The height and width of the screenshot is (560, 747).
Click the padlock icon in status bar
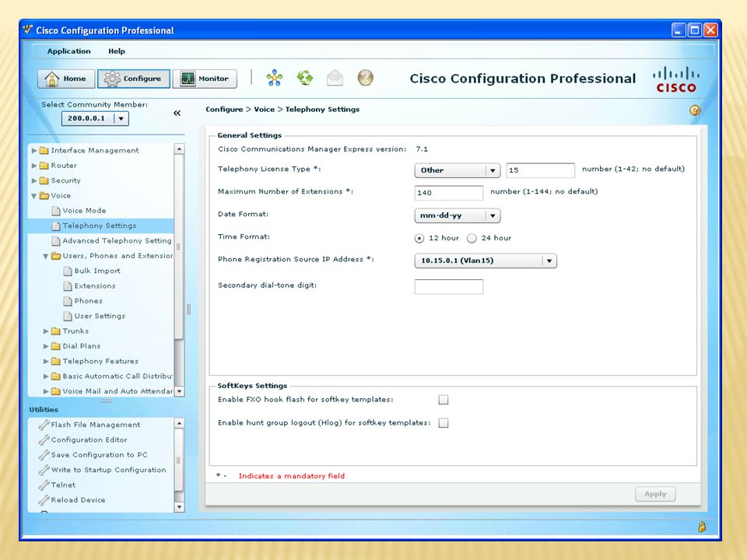pyautogui.click(x=702, y=527)
